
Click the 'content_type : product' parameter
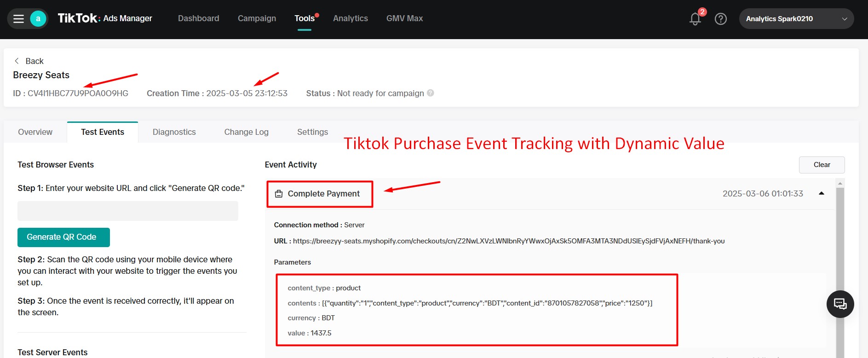click(x=324, y=288)
